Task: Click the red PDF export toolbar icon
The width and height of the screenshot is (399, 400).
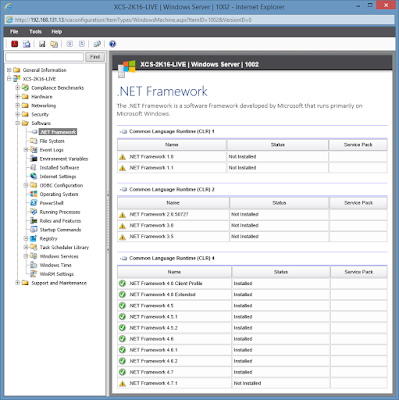Action: (x=15, y=44)
